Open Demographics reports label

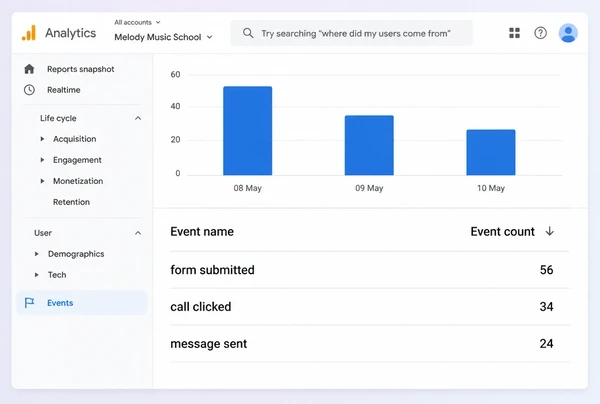pos(76,254)
